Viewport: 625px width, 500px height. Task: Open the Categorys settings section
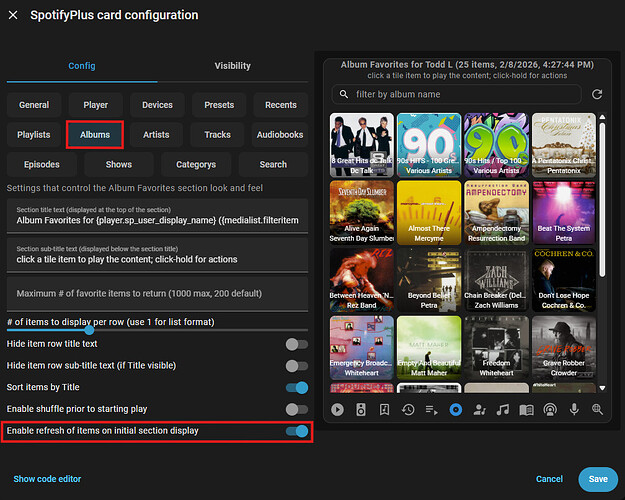point(196,164)
